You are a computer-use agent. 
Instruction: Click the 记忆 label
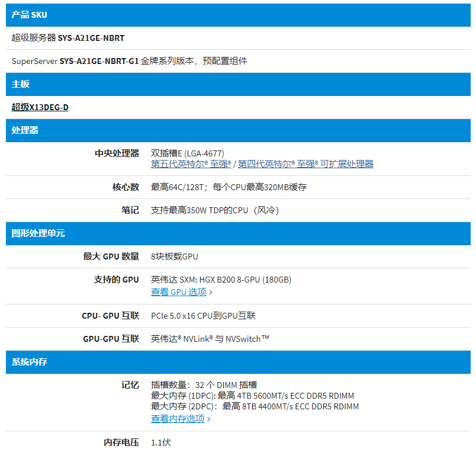(130, 385)
